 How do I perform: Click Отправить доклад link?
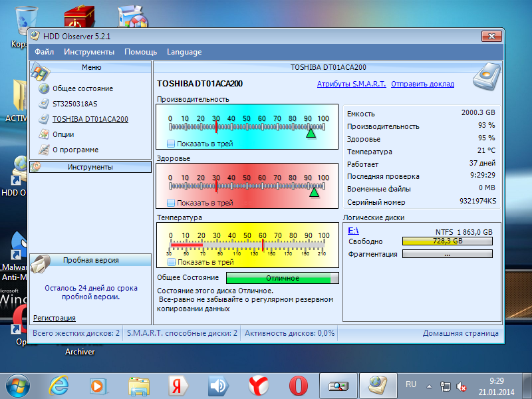coord(422,84)
